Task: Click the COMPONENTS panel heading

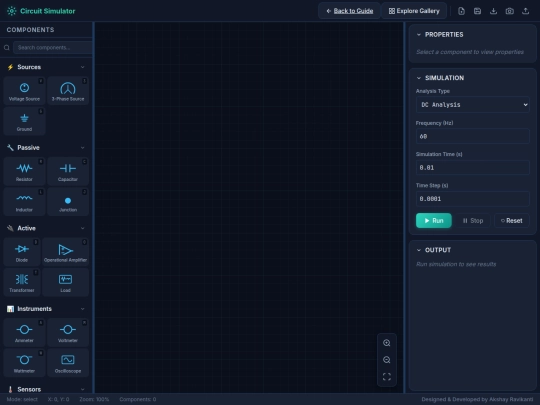Action: point(30,30)
